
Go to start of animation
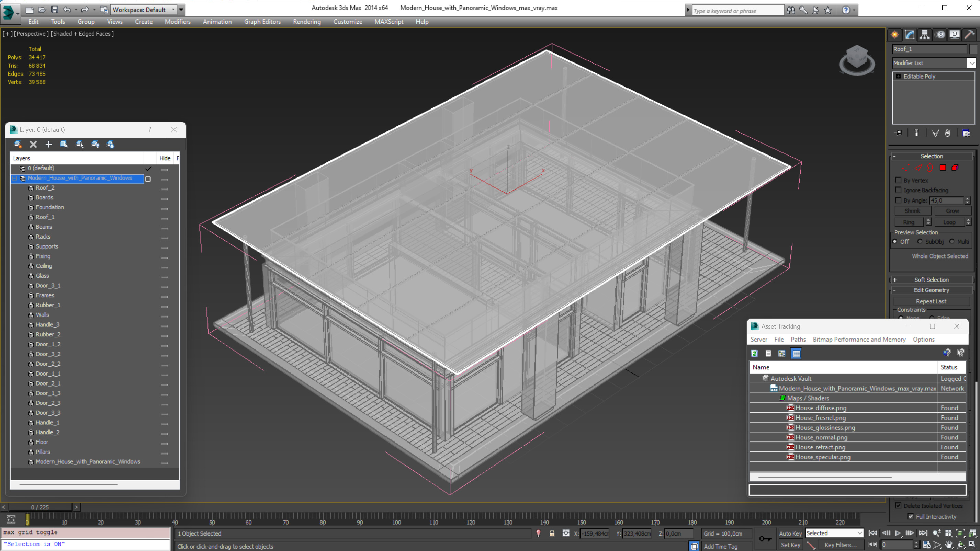point(873,533)
